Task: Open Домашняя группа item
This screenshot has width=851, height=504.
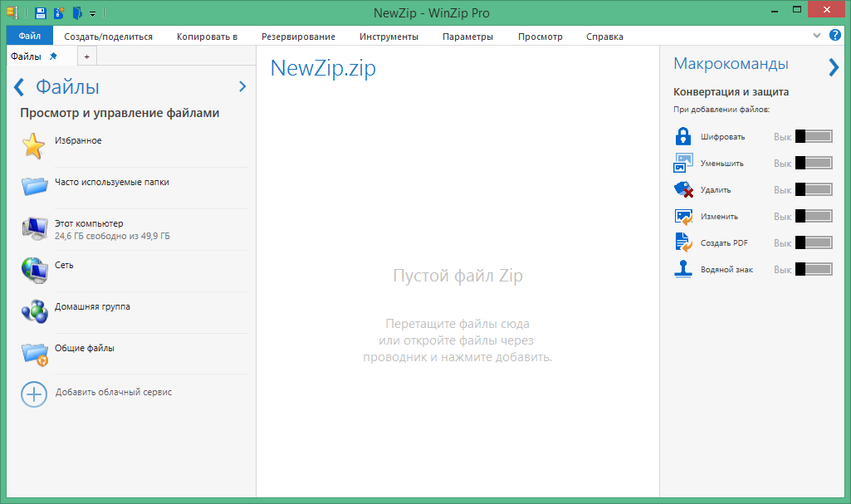Action: [x=134, y=312]
